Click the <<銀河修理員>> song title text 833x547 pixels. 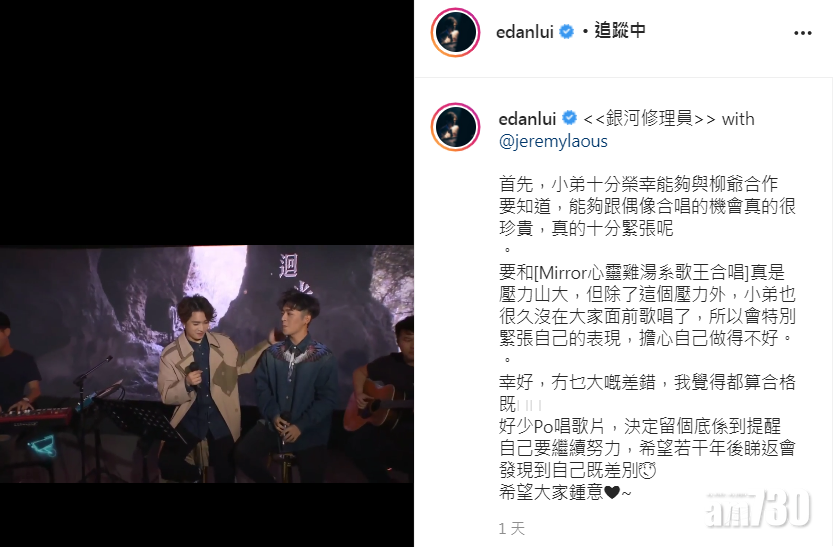pos(649,118)
